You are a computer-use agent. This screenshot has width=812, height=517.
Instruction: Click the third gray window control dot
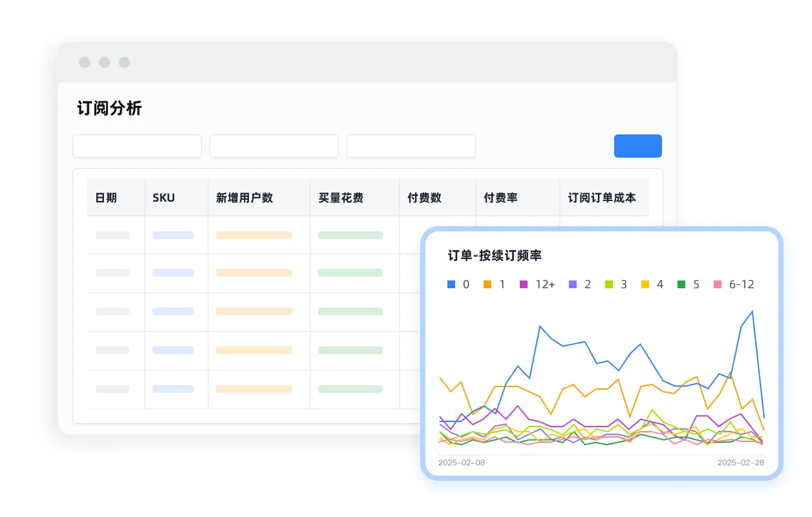pyautogui.click(x=124, y=63)
